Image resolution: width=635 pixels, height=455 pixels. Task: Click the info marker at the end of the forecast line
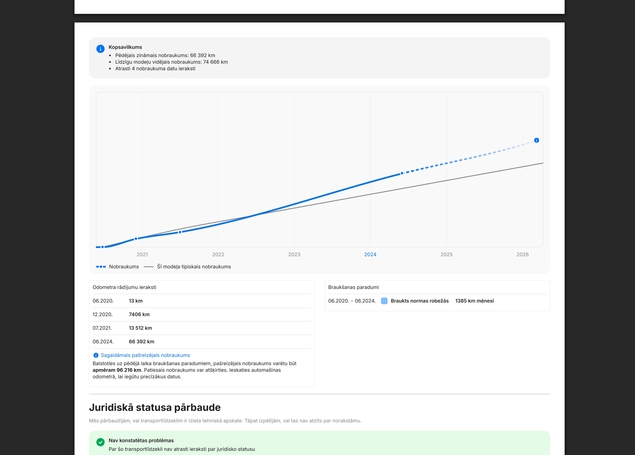pos(537,140)
